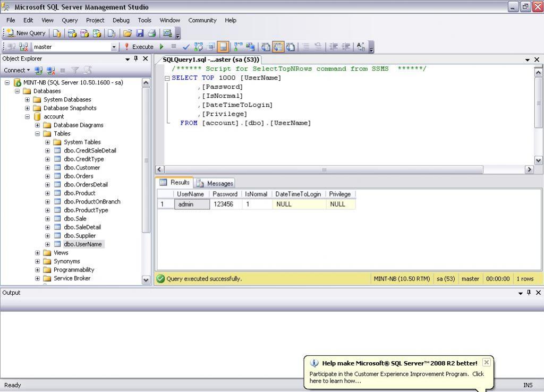Click the Help make SQL Server better balloon
This screenshot has width=544, height=392.
(x=398, y=372)
